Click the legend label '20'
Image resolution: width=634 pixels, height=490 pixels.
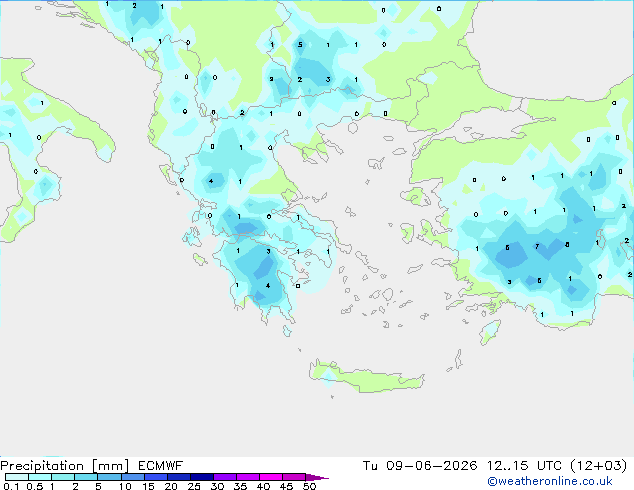pyautogui.click(x=171, y=486)
